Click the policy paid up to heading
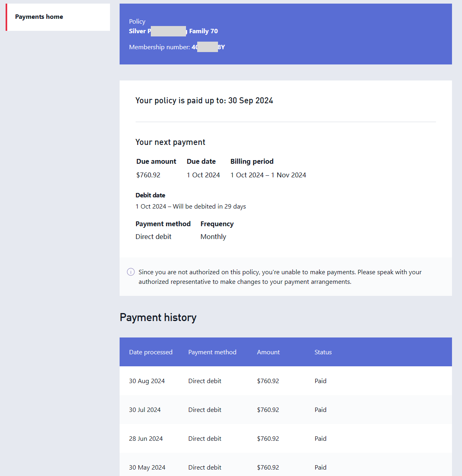Screen dimensions: 462x476 [204, 100]
